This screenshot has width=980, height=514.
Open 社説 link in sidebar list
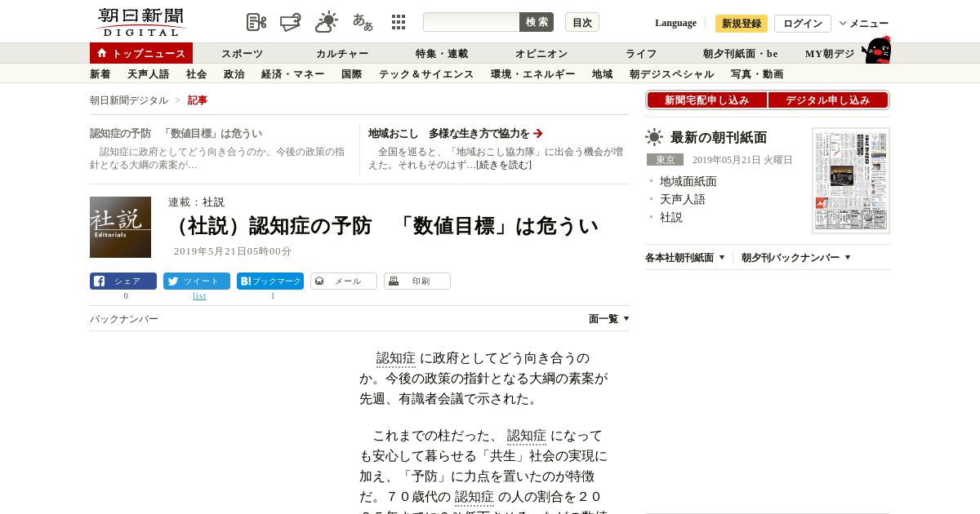coord(671,217)
